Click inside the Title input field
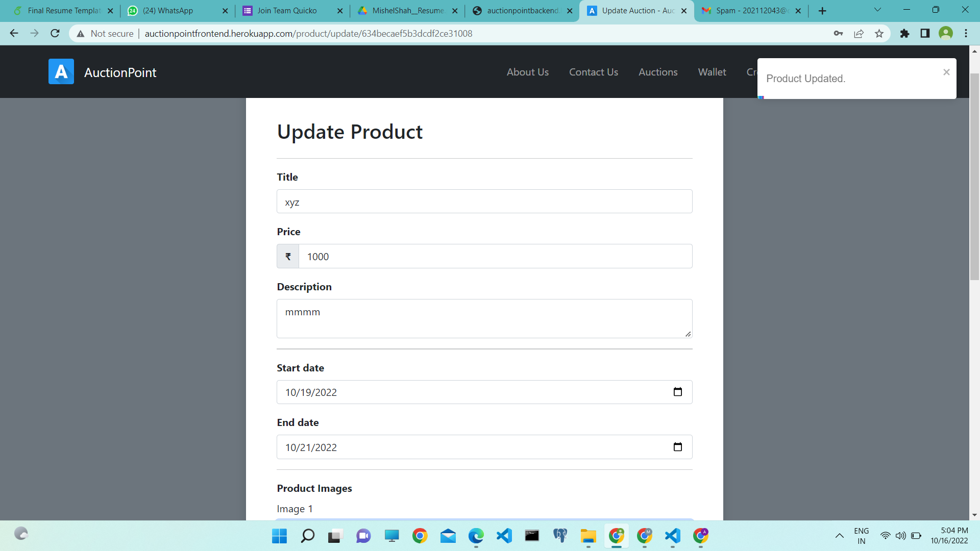The image size is (980, 551). 484,202
